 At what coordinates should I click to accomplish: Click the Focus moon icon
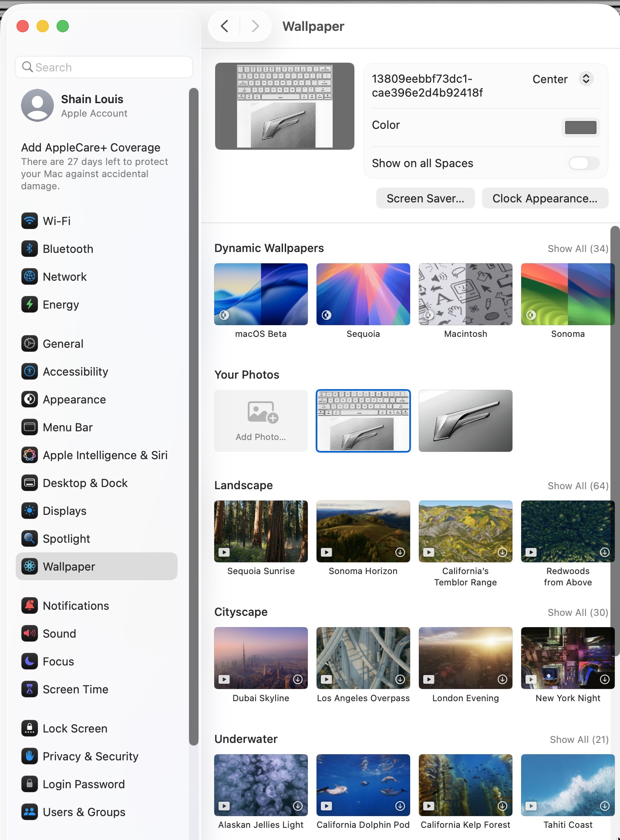coord(30,661)
